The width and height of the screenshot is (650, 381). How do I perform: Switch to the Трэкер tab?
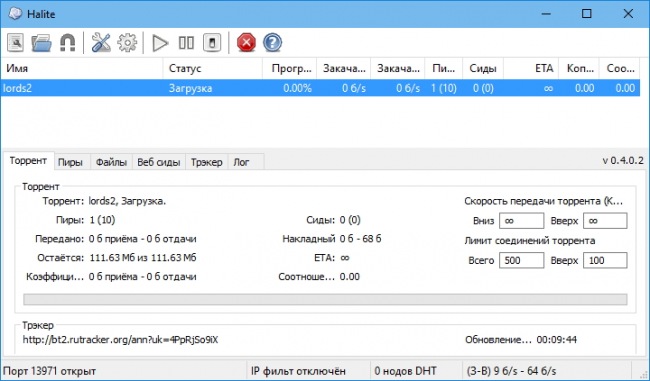206,162
